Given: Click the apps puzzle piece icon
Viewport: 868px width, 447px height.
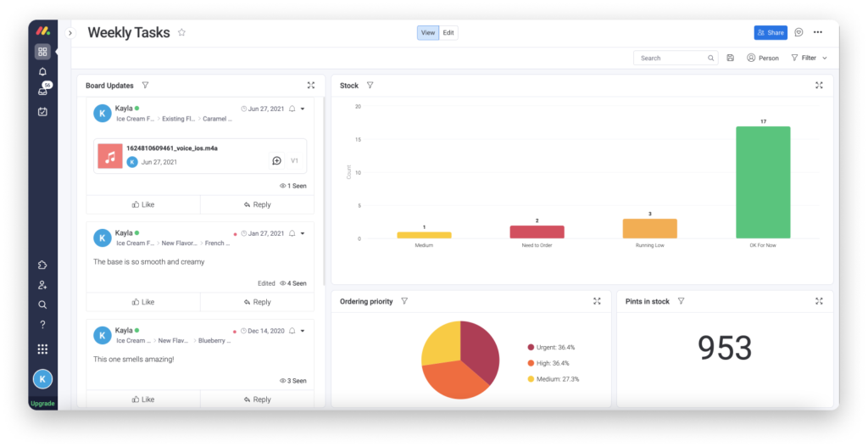Looking at the screenshot, I should [42, 265].
